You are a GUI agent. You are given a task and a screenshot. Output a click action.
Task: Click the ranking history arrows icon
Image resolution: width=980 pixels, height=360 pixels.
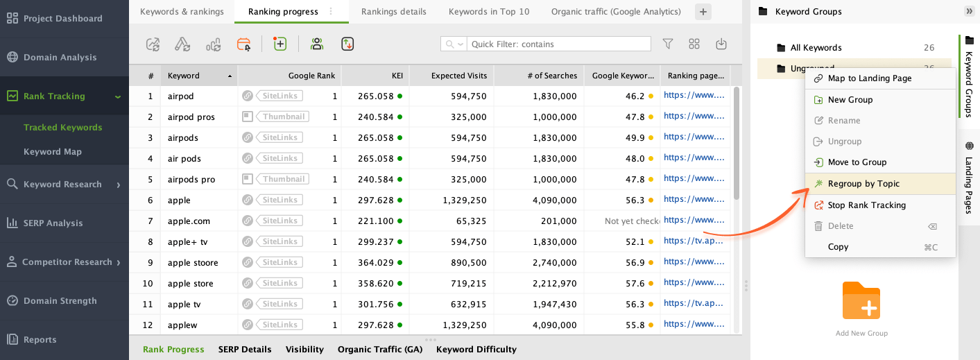(348, 44)
